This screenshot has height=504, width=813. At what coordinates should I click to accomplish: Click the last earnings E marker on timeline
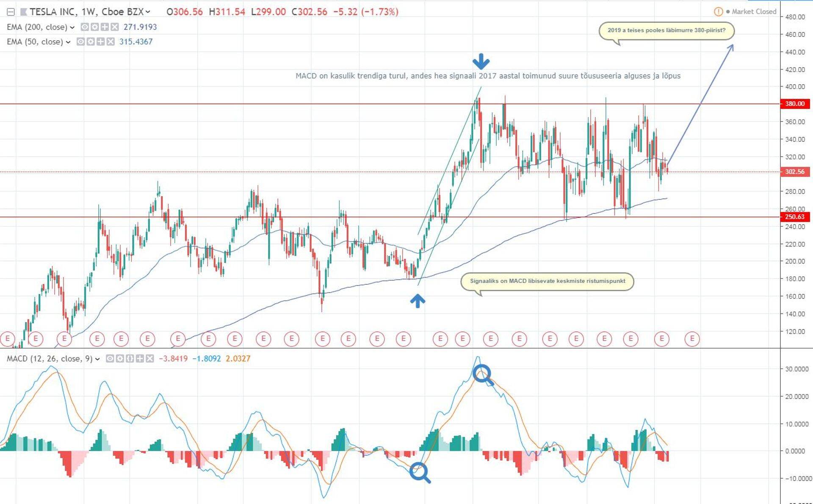tap(692, 338)
